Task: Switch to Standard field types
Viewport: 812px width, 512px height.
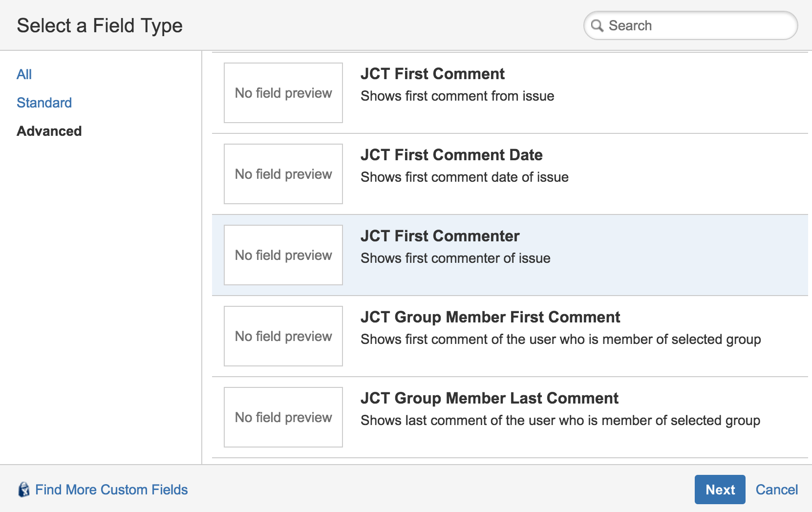Action: pos(44,103)
